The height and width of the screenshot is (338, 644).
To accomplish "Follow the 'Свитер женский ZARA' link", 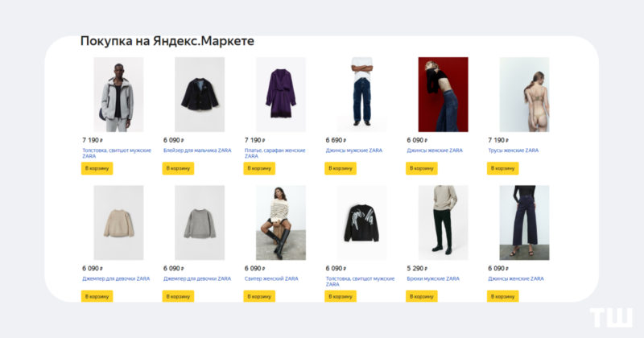I will 271,278.
